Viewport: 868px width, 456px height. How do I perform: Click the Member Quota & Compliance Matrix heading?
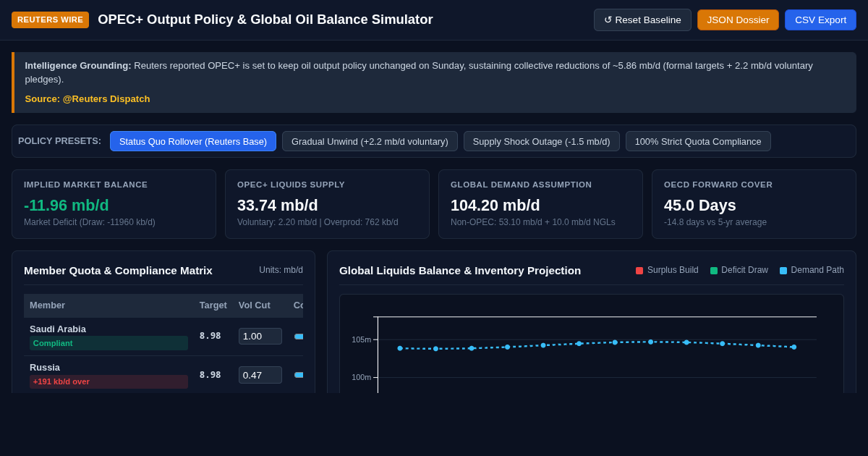(118, 270)
